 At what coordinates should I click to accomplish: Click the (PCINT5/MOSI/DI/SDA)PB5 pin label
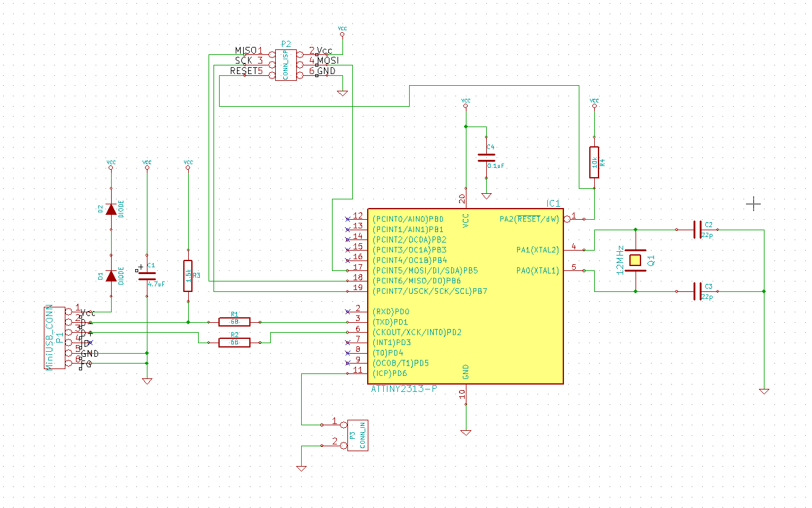point(425,270)
